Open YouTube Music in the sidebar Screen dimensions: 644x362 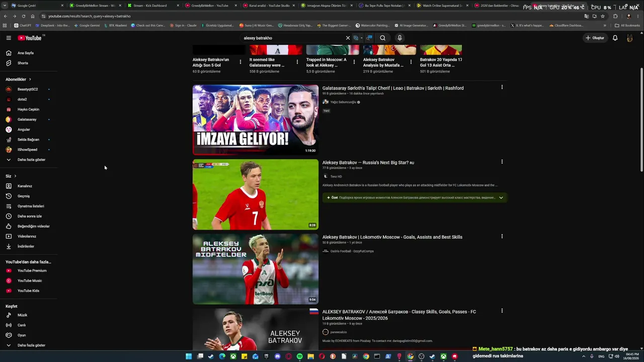click(x=29, y=281)
